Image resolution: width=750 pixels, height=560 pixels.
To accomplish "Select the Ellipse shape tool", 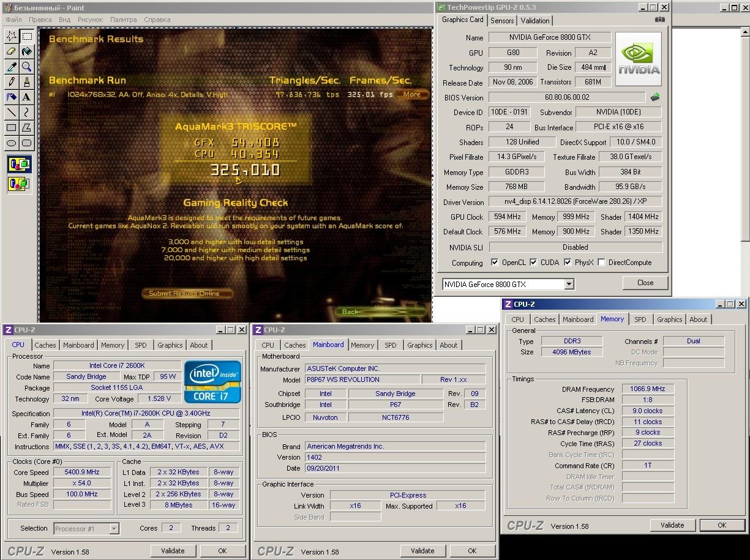I will pyautogui.click(x=12, y=143).
